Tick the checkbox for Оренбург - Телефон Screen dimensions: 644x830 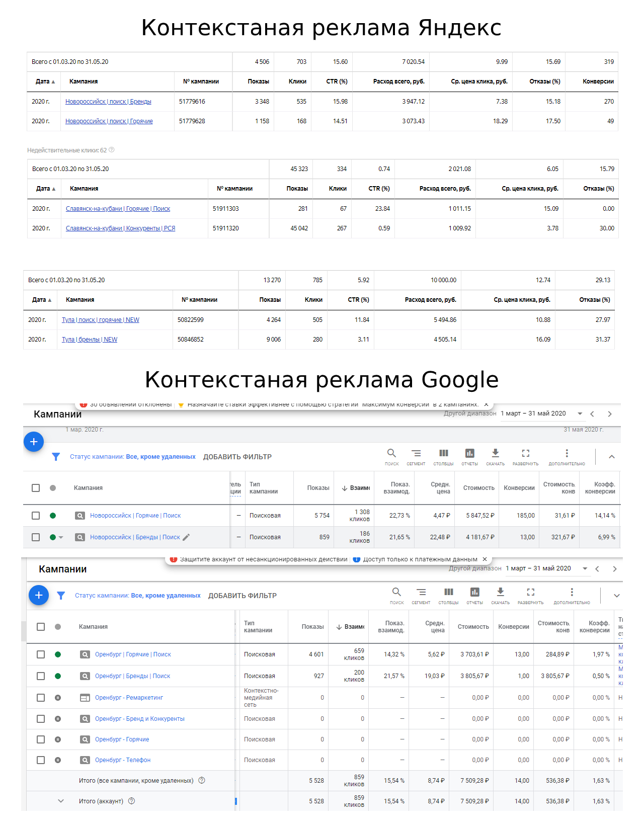click(x=41, y=760)
